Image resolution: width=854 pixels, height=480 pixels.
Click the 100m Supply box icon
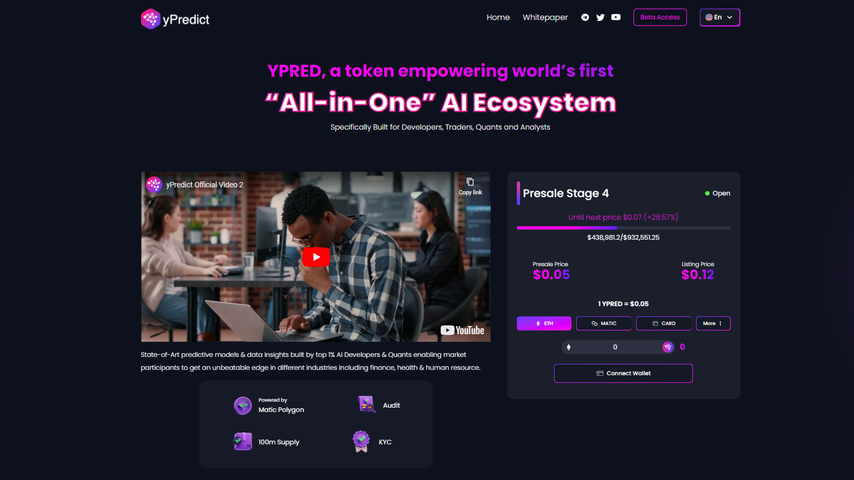coord(243,441)
